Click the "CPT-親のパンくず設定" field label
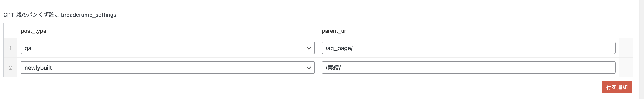The image size is (644, 99). tap(31, 15)
